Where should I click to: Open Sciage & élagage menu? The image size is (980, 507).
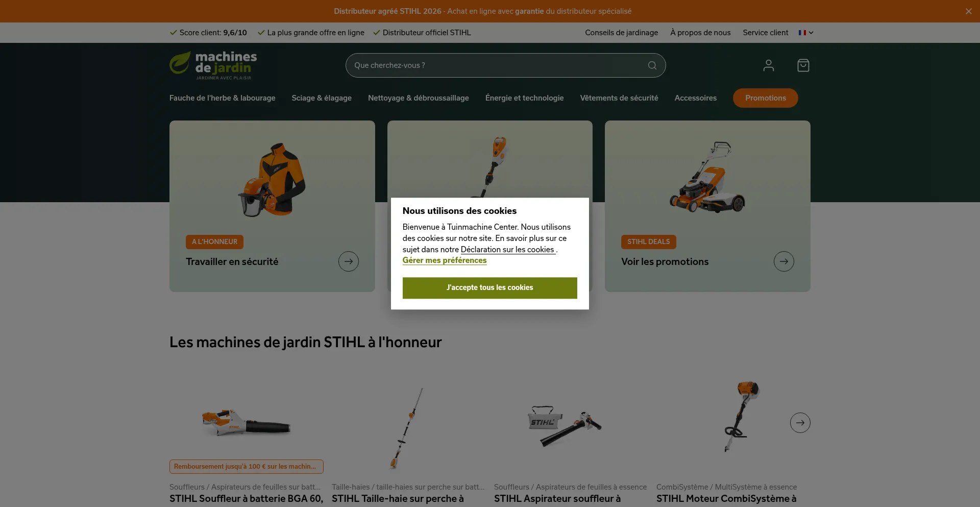(x=322, y=98)
